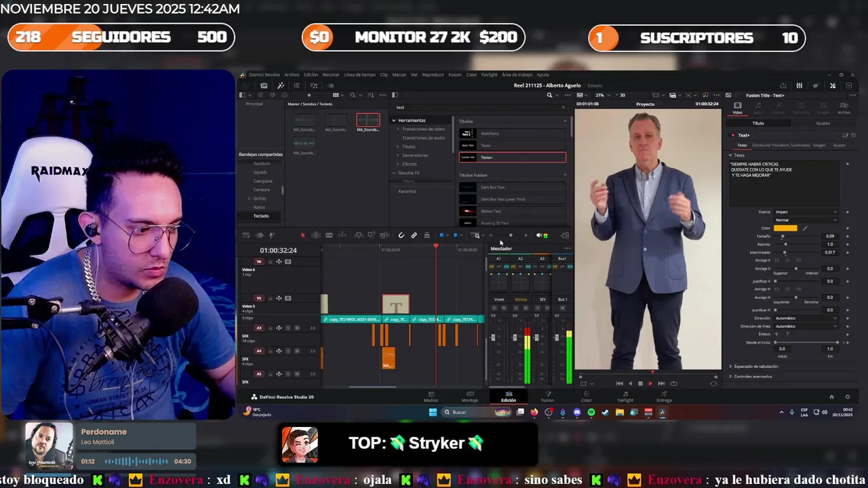Click the Música channel fader
The width and height of the screenshot is (868, 488).
515,337
